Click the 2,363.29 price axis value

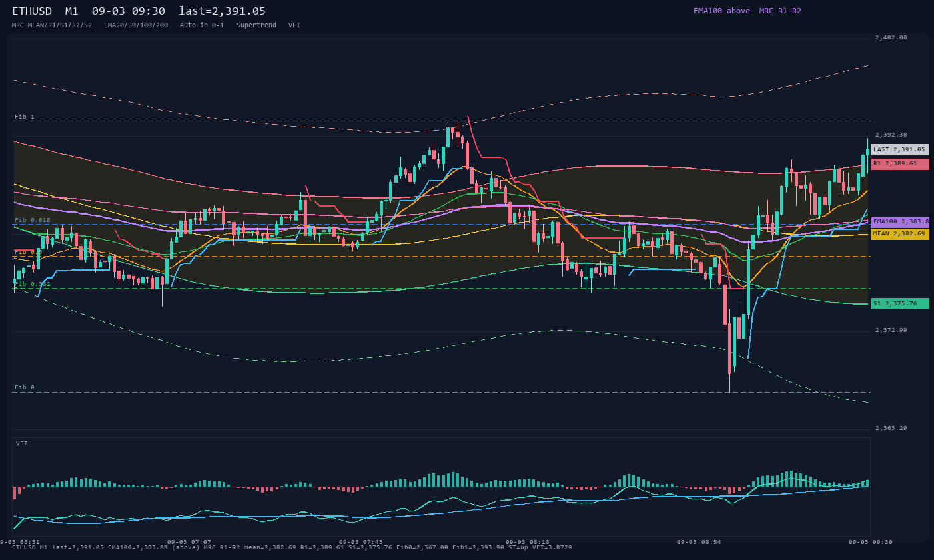891,428
